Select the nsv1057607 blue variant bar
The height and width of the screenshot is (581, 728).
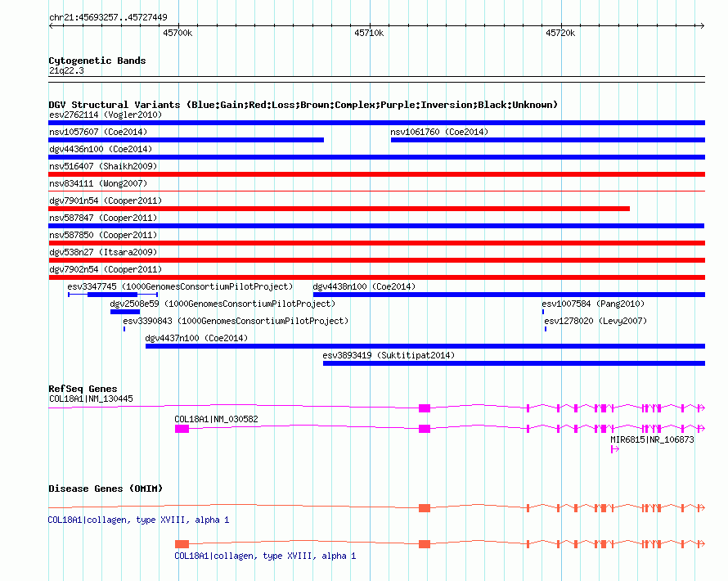pyautogui.click(x=186, y=140)
